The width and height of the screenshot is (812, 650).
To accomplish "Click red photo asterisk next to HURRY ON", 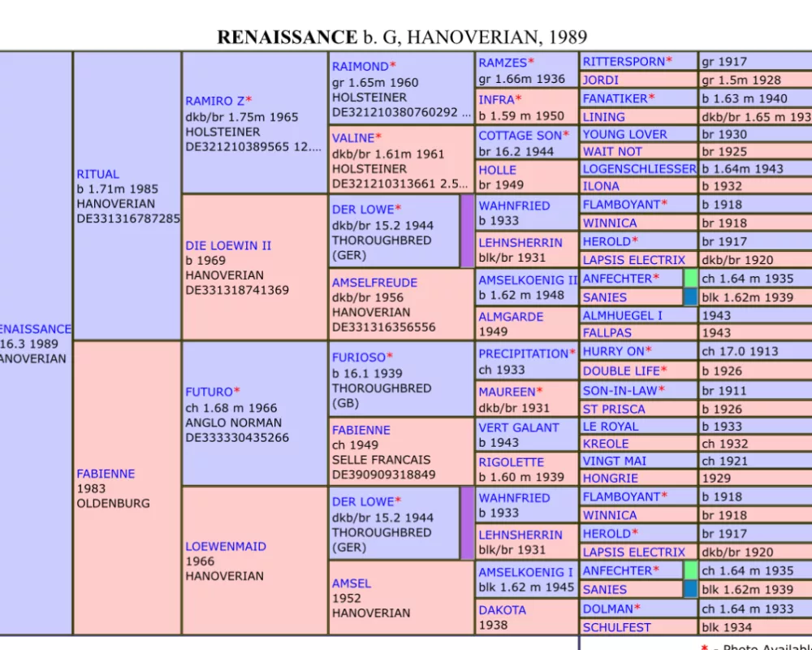I will click(x=648, y=351).
